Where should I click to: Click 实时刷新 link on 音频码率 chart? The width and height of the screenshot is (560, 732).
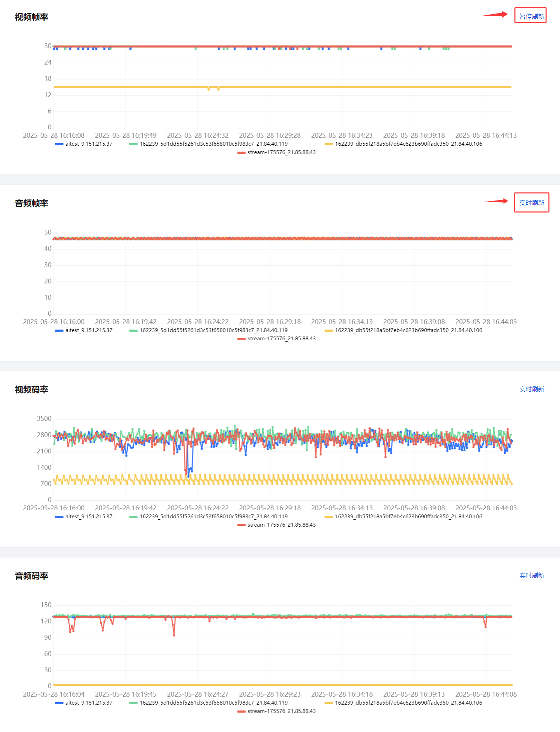(x=531, y=575)
